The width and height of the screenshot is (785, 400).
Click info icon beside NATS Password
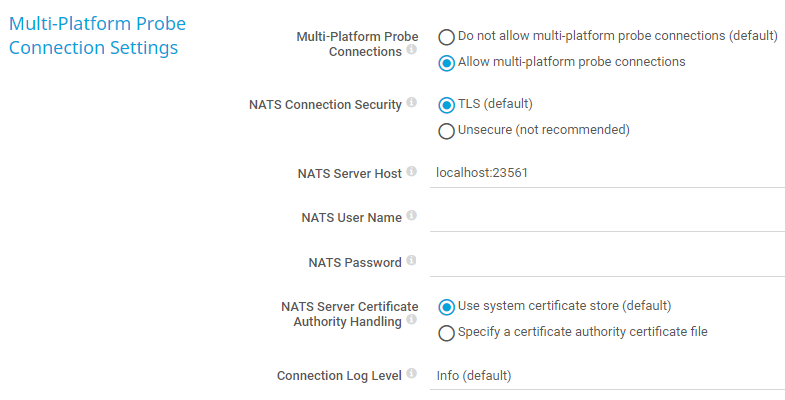click(412, 261)
